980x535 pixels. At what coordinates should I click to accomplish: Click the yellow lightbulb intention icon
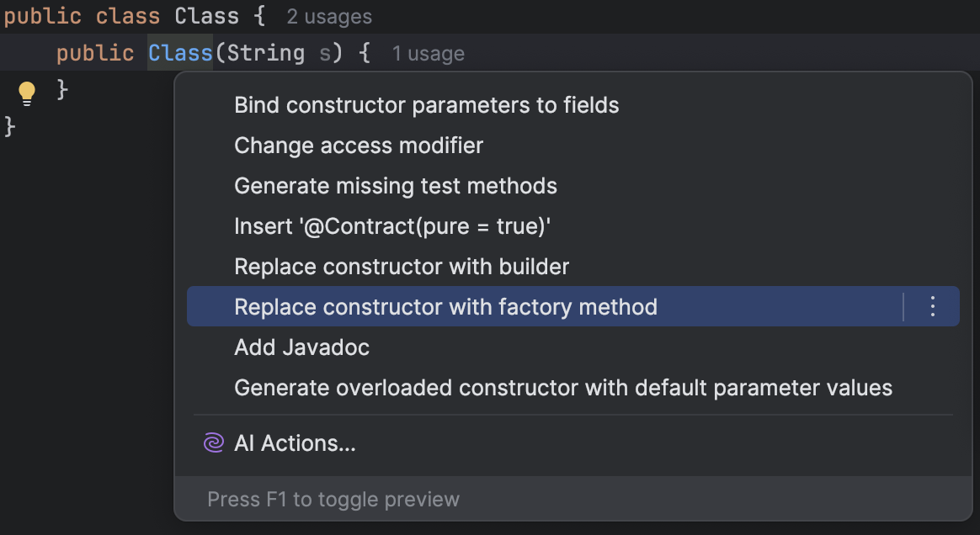27,93
